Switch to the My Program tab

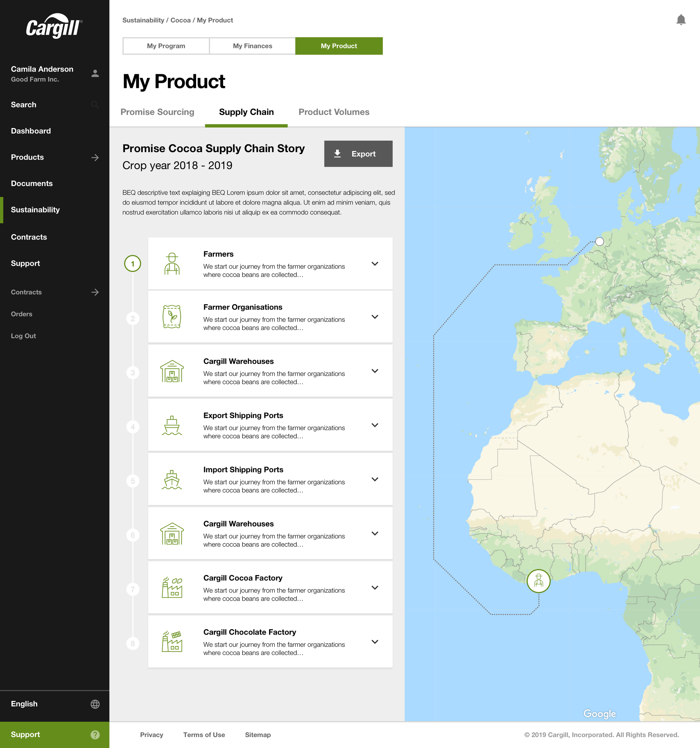166,46
